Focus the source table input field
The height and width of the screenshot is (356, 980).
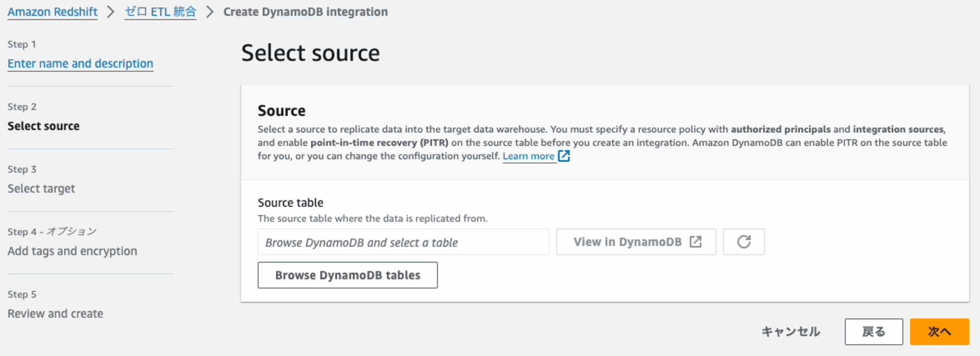(x=403, y=242)
